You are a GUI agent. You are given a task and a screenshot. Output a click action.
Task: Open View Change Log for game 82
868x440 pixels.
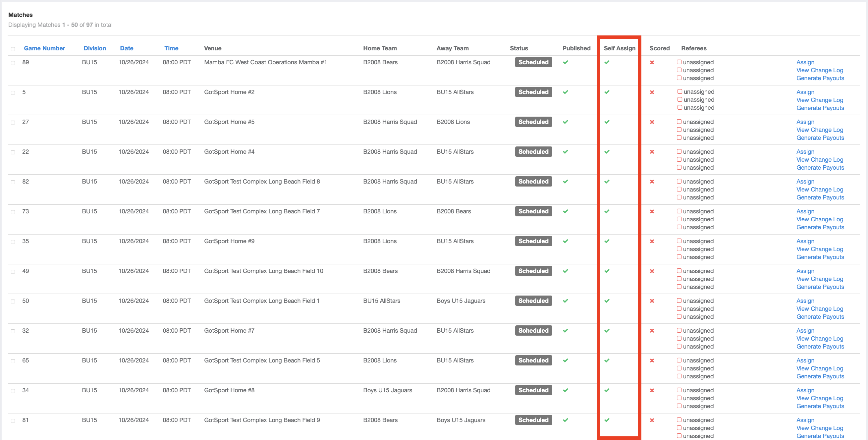click(x=820, y=189)
